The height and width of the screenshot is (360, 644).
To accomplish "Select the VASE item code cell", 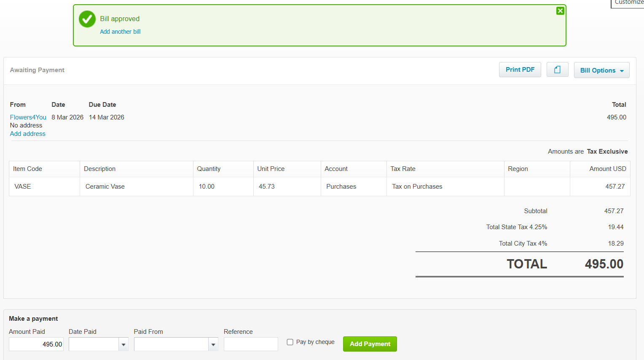I will (44, 187).
